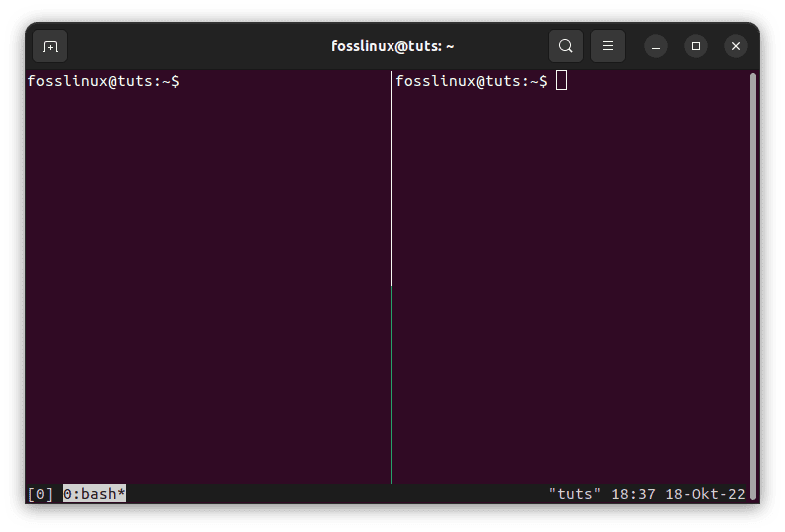Image resolution: width=785 pixels, height=532 pixels.
Task: Open the hamburger main menu
Action: (x=607, y=46)
